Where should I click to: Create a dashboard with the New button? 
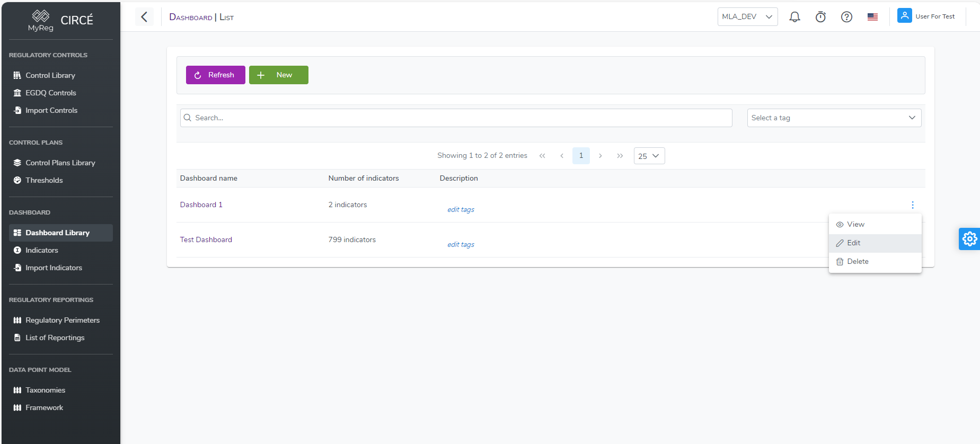[278, 75]
